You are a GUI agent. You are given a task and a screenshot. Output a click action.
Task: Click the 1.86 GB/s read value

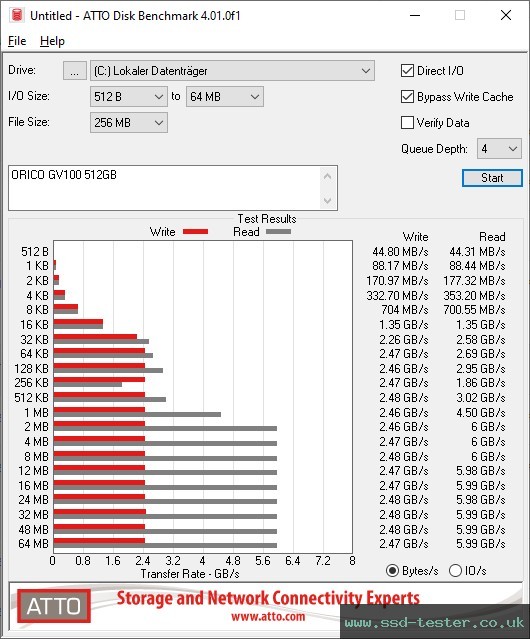click(481, 383)
